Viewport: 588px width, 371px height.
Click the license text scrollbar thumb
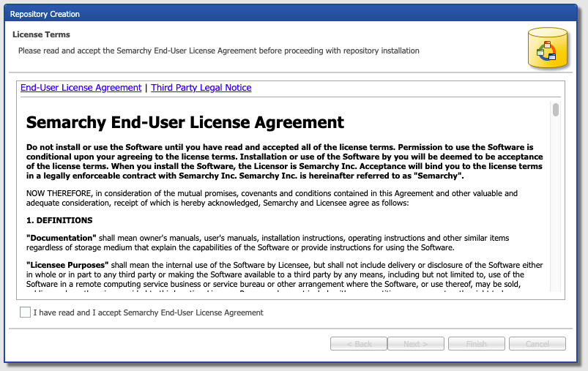556,110
